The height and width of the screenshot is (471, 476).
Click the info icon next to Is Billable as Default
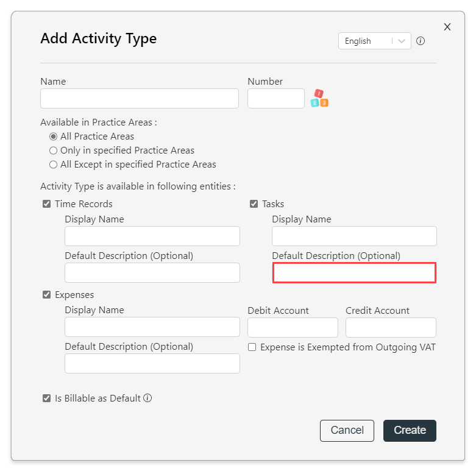147,398
